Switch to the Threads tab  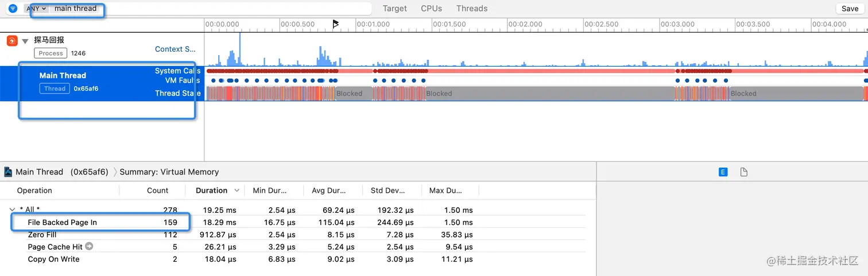pos(472,9)
